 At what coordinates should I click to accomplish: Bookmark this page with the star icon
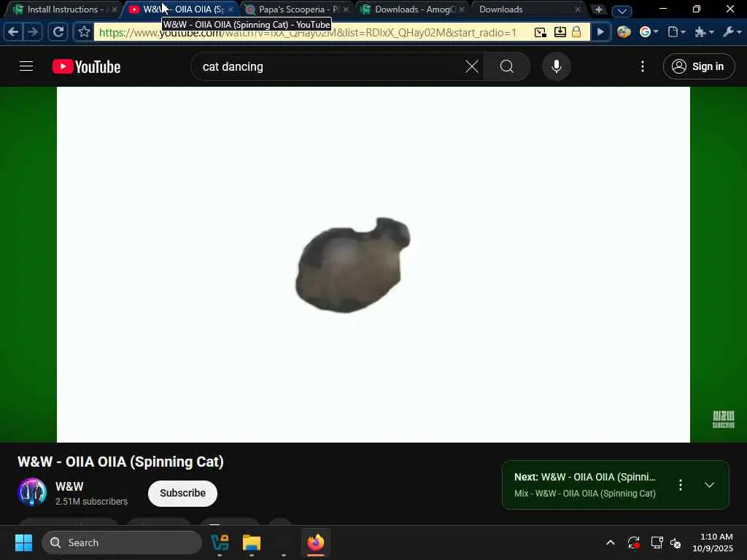pos(84,32)
